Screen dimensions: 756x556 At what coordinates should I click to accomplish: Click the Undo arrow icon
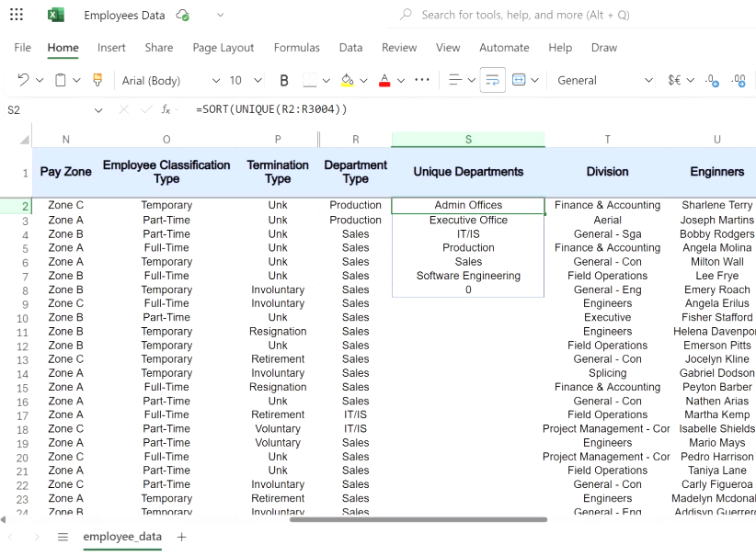click(x=23, y=80)
